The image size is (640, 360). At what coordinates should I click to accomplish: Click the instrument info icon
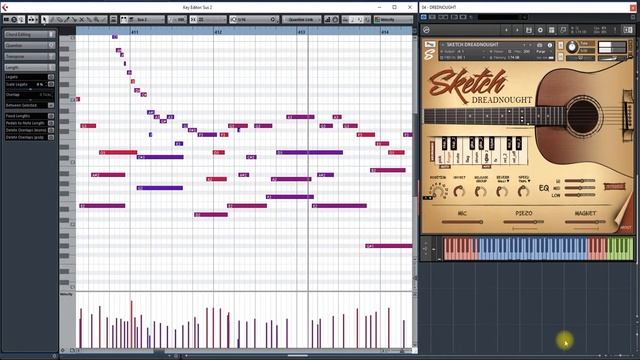coord(550,45)
